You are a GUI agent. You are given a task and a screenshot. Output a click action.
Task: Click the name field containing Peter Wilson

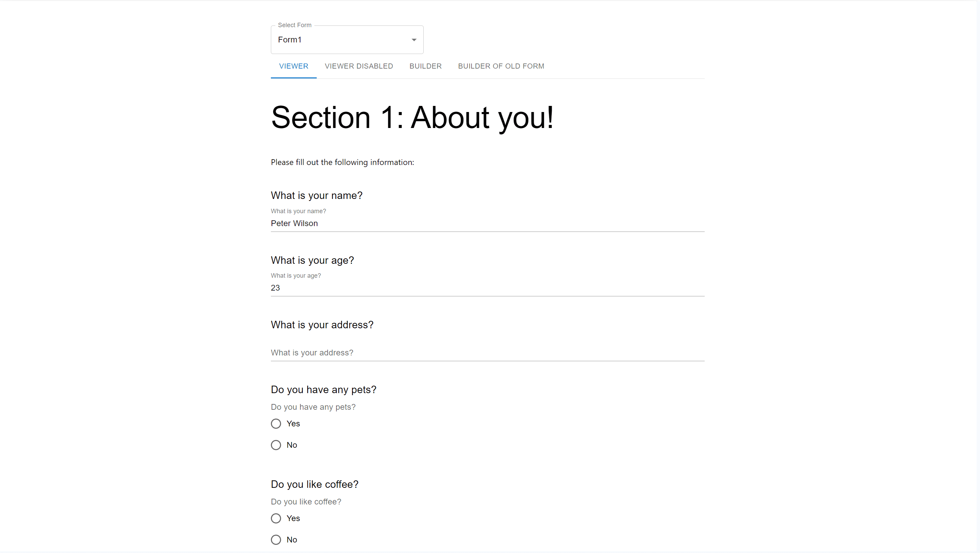click(487, 223)
